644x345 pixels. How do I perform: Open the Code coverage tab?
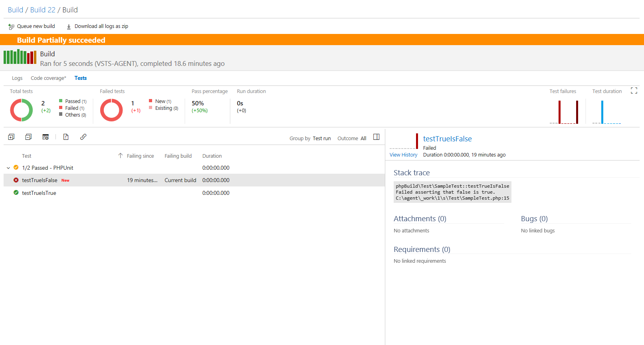pyautogui.click(x=48, y=78)
